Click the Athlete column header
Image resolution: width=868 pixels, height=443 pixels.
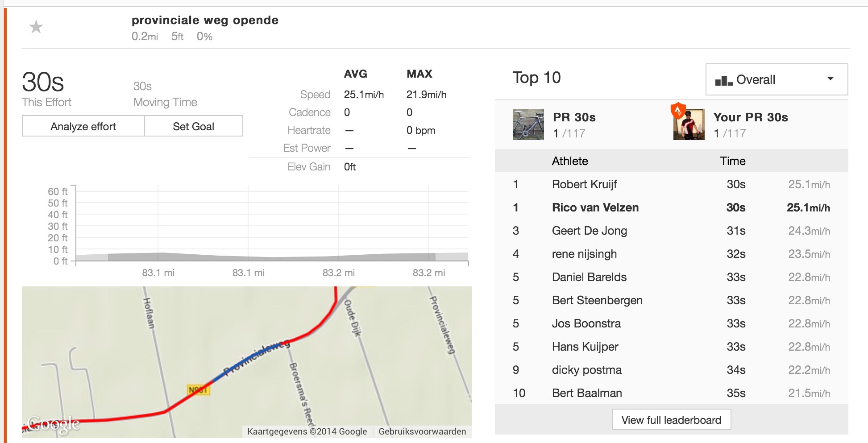coord(570,161)
